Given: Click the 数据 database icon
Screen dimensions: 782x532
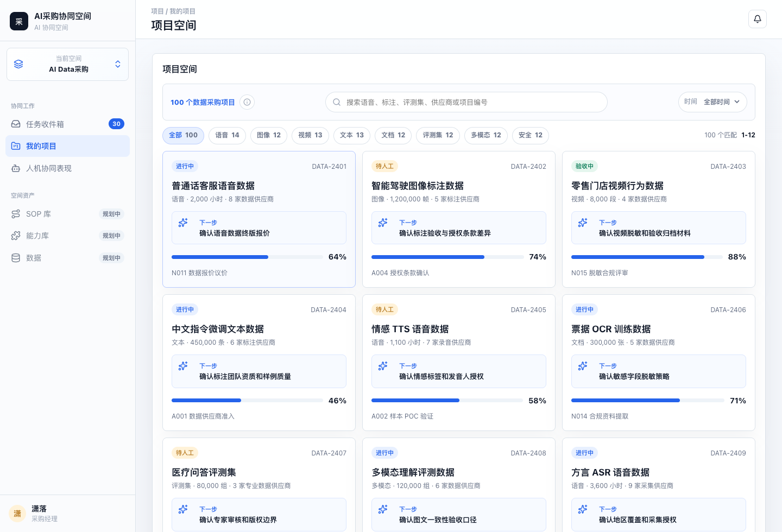Looking at the screenshot, I should click(x=16, y=258).
